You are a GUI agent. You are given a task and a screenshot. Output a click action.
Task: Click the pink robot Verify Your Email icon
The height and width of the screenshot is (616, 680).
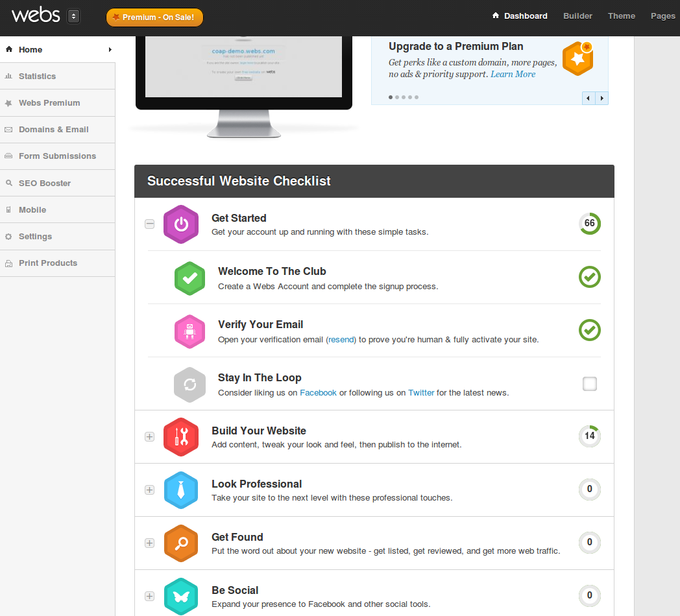coord(189,331)
